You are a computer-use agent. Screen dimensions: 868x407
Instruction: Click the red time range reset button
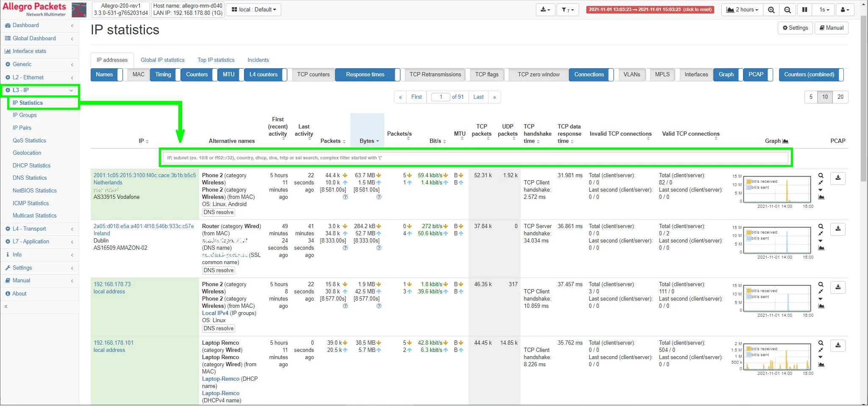[x=650, y=10]
